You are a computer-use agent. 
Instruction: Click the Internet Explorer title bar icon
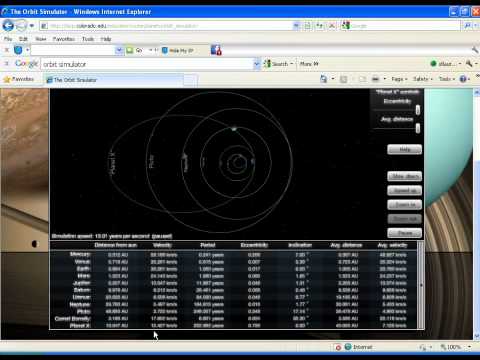(4, 12)
